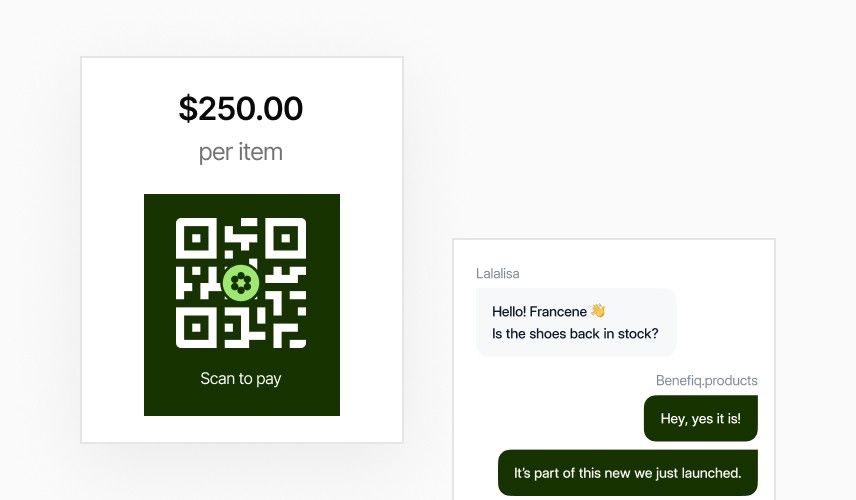The width and height of the screenshot is (856, 500).
Task: Open the Lalalisa sender name
Action: 498,273
